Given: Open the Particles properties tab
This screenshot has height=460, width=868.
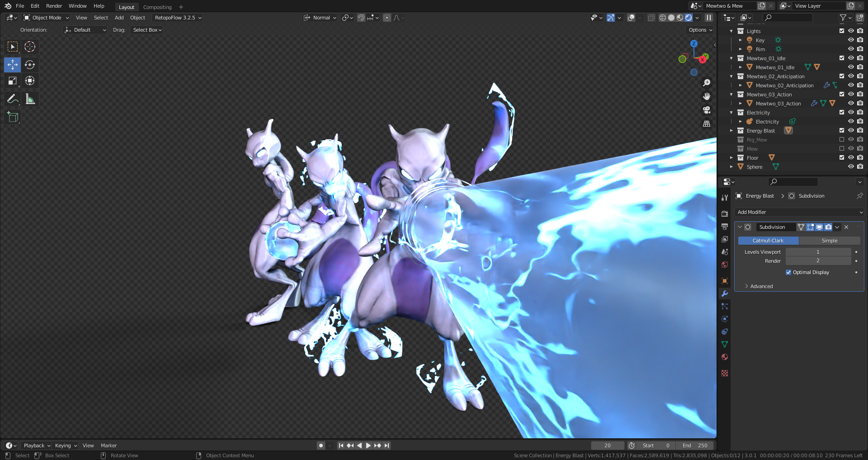Looking at the screenshot, I should click(725, 306).
